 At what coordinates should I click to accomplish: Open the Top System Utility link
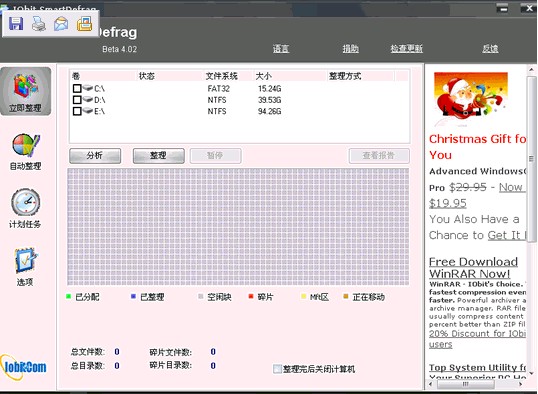477,368
